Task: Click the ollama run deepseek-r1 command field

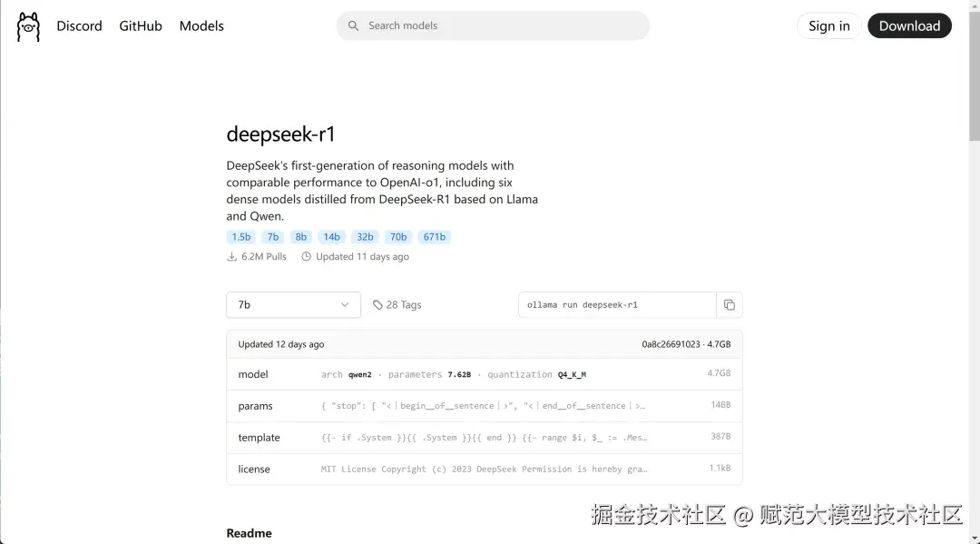Action: pos(617,305)
